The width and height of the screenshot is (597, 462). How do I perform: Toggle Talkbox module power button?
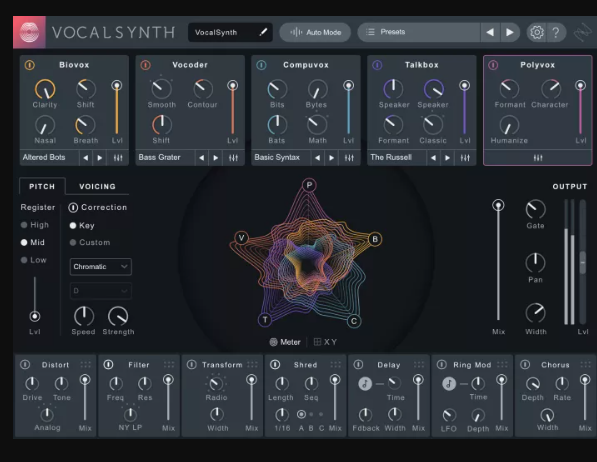pos(377,65)
